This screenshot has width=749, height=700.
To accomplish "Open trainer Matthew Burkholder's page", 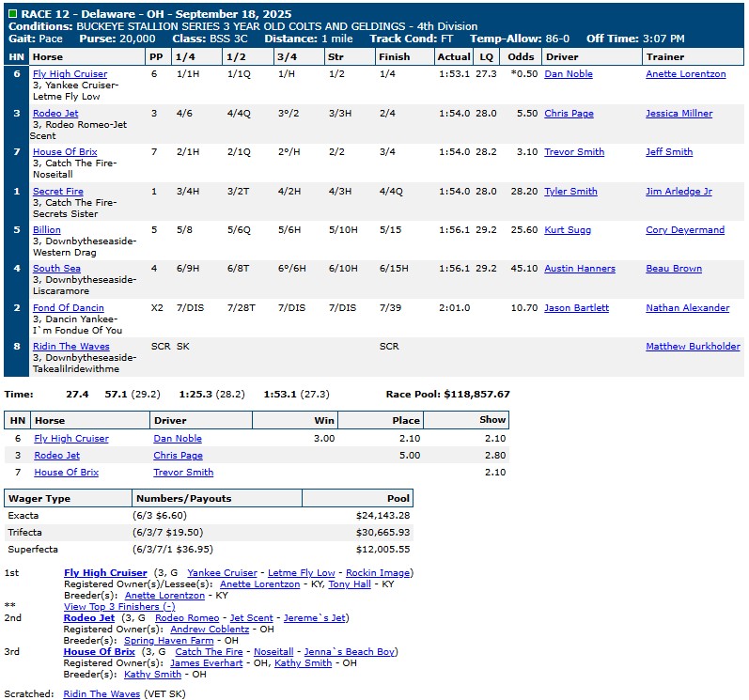I will click(693, 347).
